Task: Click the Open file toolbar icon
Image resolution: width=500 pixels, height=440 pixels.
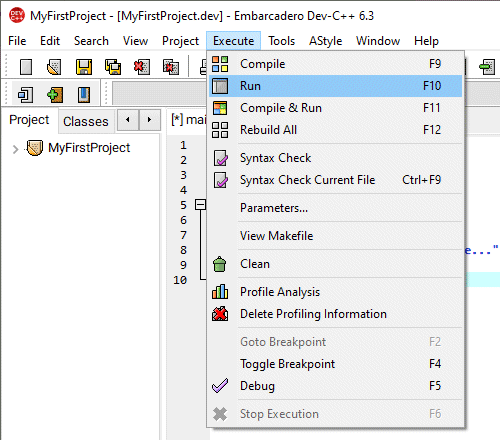Action: coord(54,67)
